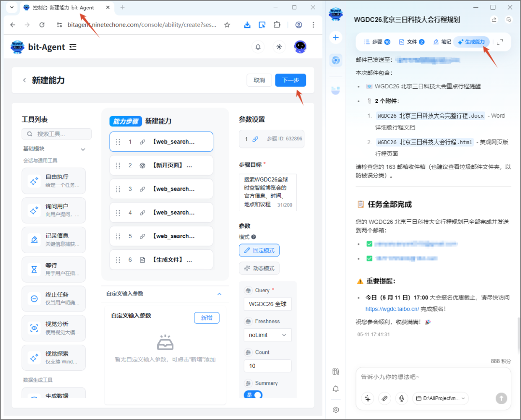Edit Query field WGDC26 全球
The height and width of the screenshot is (420, 521).
(267, 304)
